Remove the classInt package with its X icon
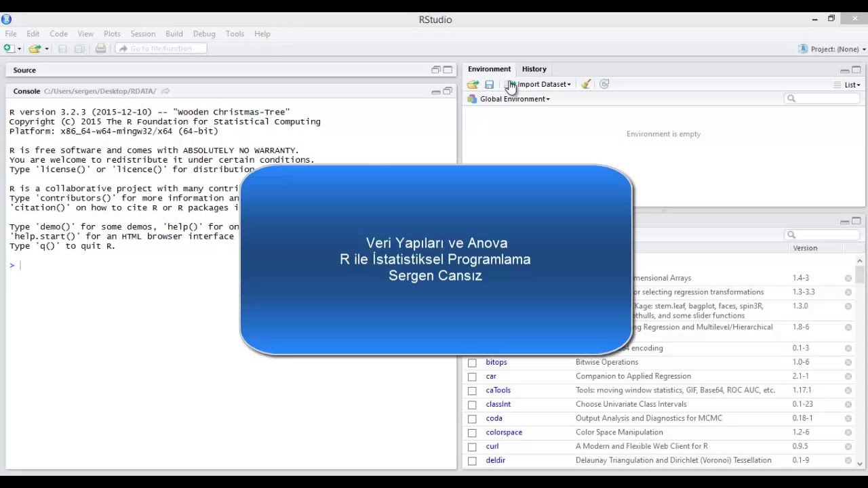868x488 pixels. tap(848, 405)
